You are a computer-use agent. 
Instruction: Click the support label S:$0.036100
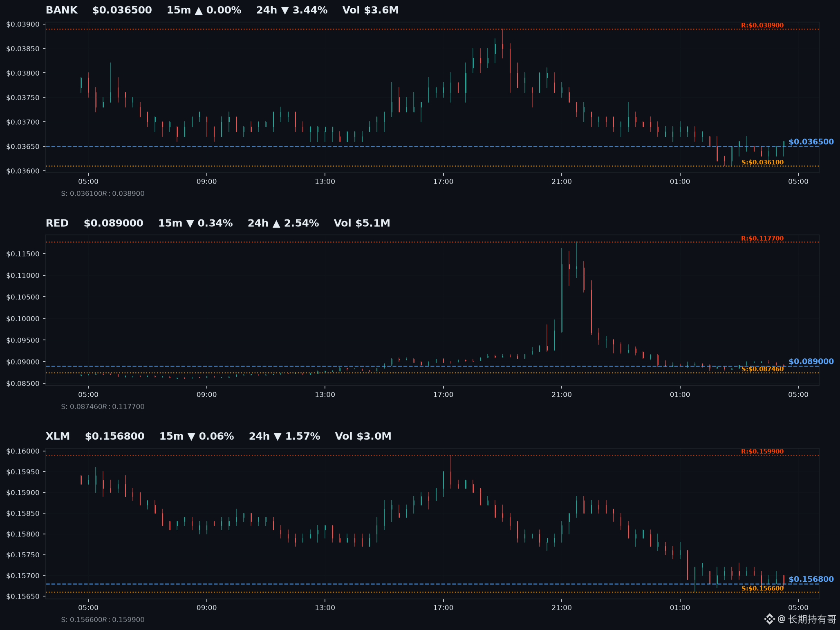762,162
